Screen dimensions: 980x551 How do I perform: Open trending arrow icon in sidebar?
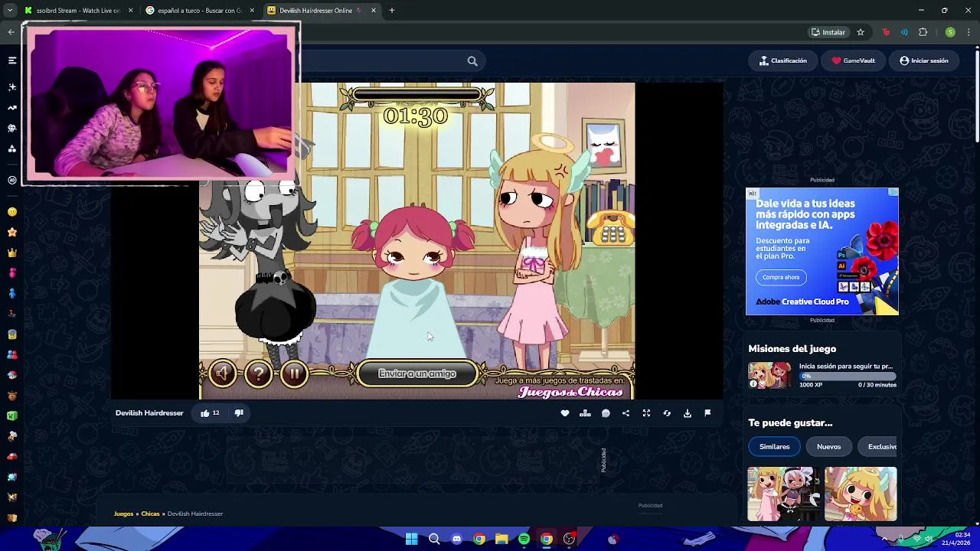coord(12,108)
